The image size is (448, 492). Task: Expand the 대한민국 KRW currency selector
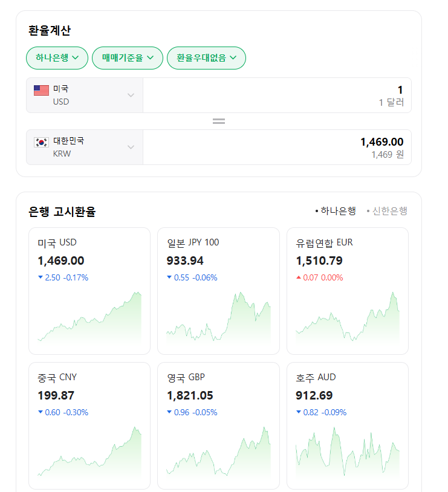(x=85, y=147)
